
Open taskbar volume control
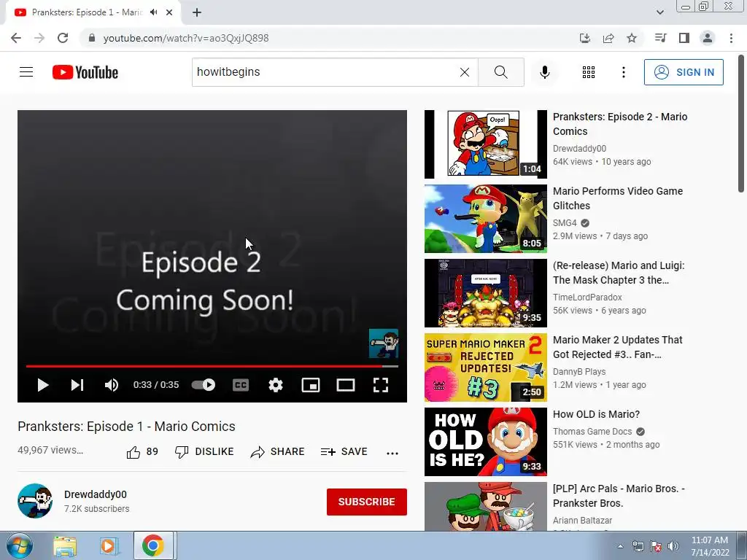(673, 546)
